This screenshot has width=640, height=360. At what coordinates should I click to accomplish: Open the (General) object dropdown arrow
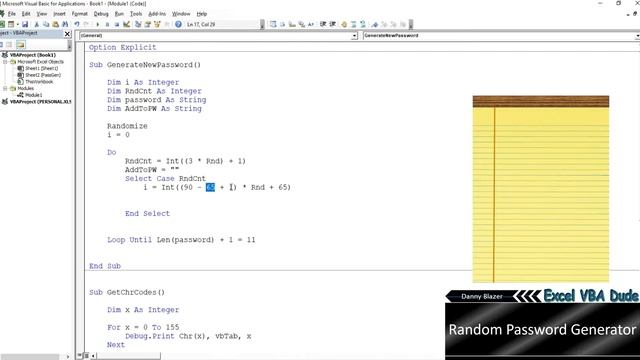tap(354, 36)
